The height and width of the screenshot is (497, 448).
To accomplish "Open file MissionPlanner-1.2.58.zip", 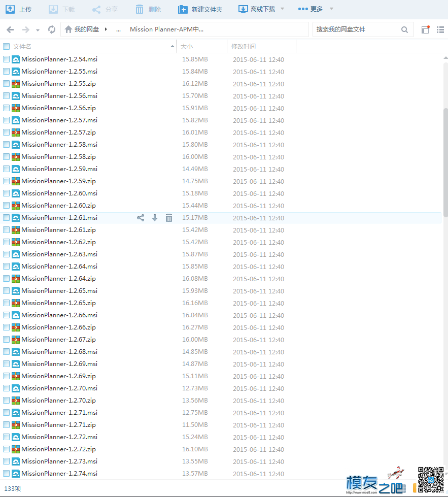I will coord(59,156).
